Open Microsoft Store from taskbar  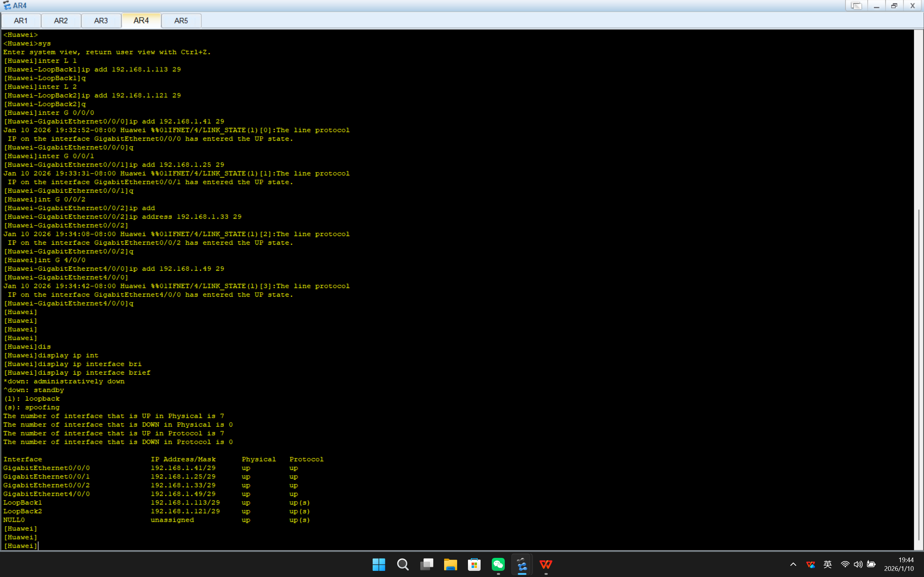474,564
